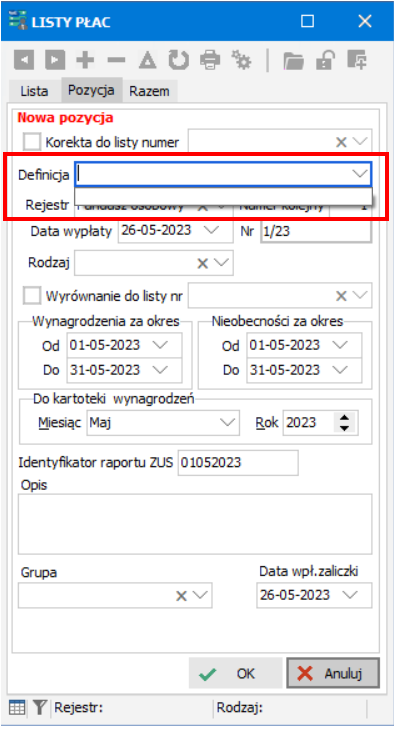Open the Razem tab
The width and height of the screenshot is (395, 729).
pos(149,91)
